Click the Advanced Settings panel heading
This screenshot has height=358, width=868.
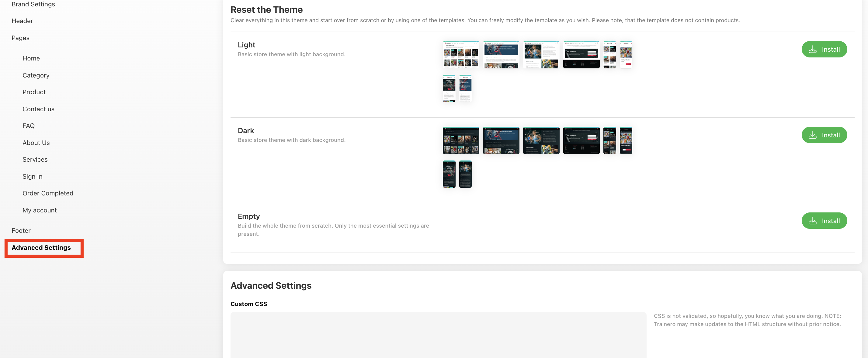pos(271,285)
